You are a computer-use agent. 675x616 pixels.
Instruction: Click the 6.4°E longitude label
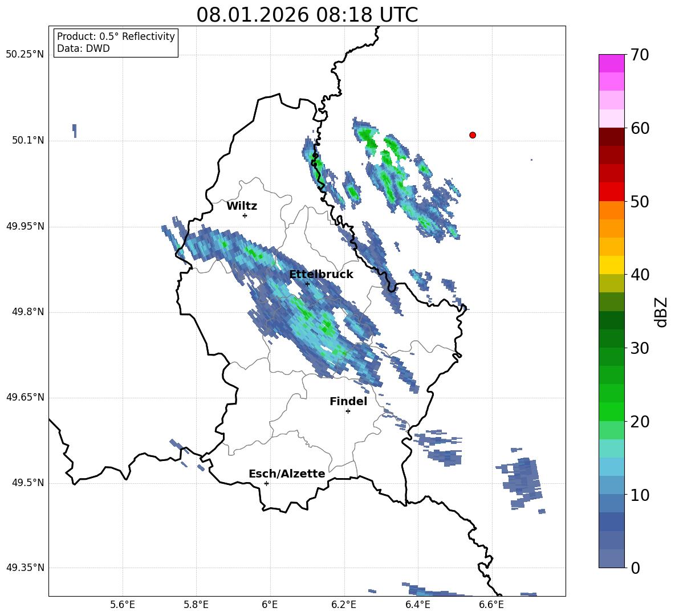(417, 605)
